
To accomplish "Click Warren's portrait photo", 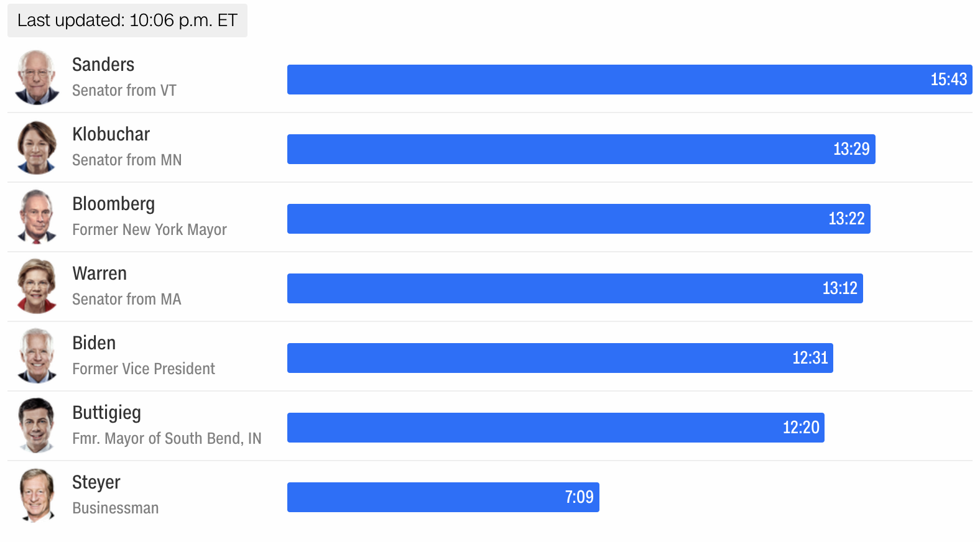I will pos(37,287).
